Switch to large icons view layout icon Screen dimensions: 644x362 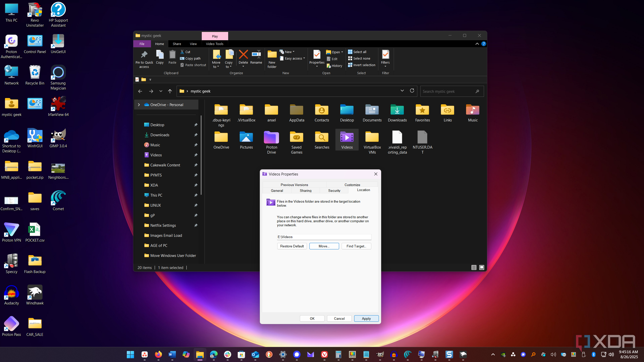481,267
